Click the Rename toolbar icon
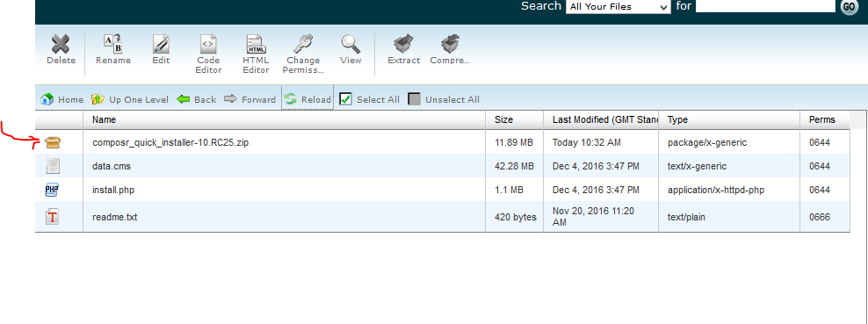 pos(113,44)
